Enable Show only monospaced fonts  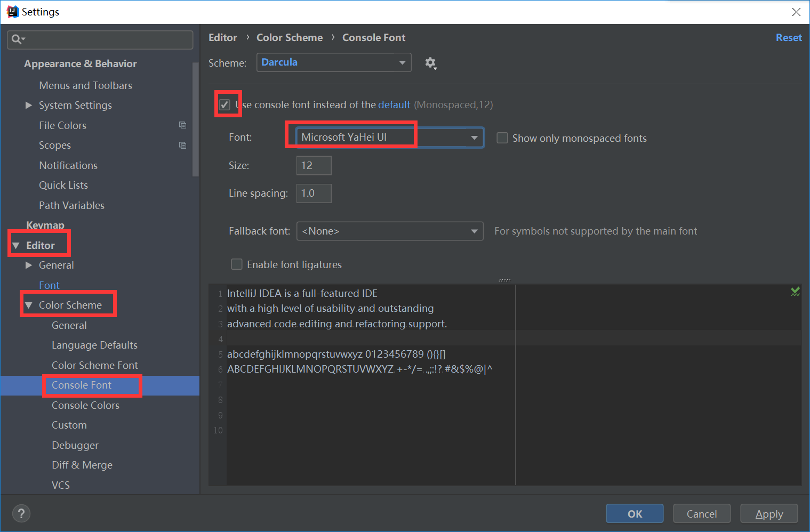pos(502,138)
